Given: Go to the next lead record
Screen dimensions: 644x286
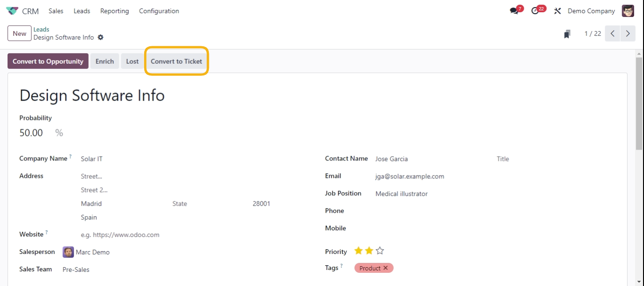Looking at the screenshot, I should point(627,33).
